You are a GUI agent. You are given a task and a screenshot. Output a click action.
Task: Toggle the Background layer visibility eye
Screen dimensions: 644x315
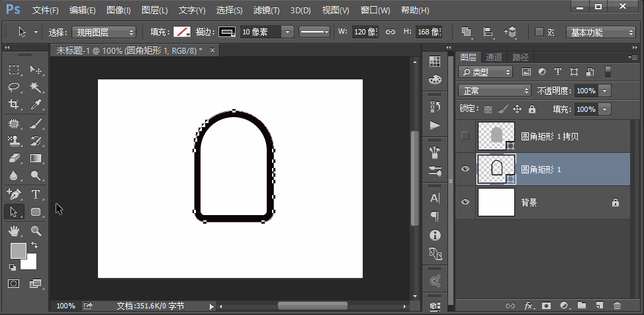(x=465, y=202)
